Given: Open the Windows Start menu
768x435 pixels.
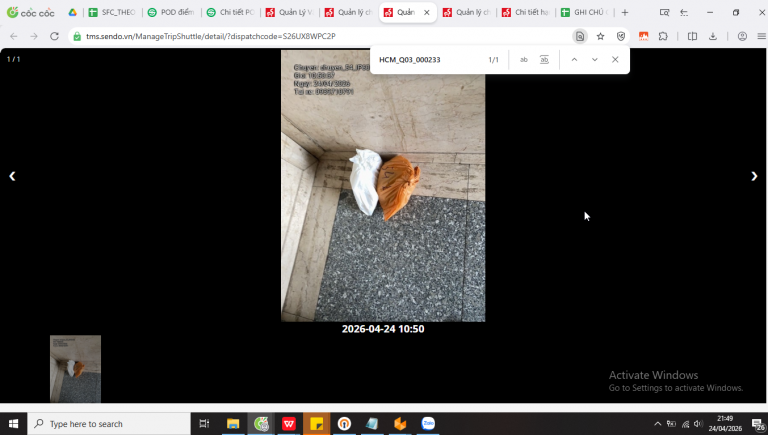Looking at the screenshot, I should [13, 424].
